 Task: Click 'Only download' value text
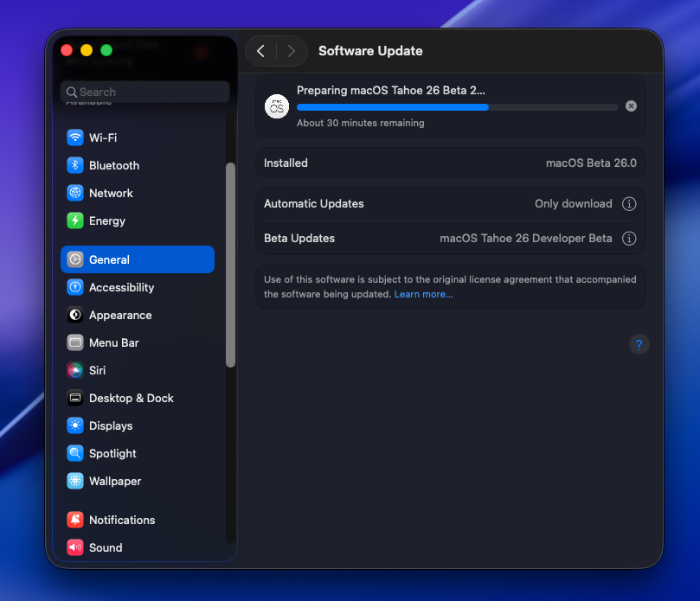pos(573,203)
